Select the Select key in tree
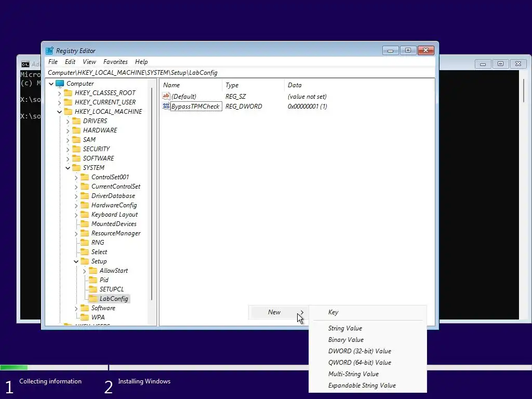Image resolution: width=532 pixels, height=399 pixels. [99, 252]
